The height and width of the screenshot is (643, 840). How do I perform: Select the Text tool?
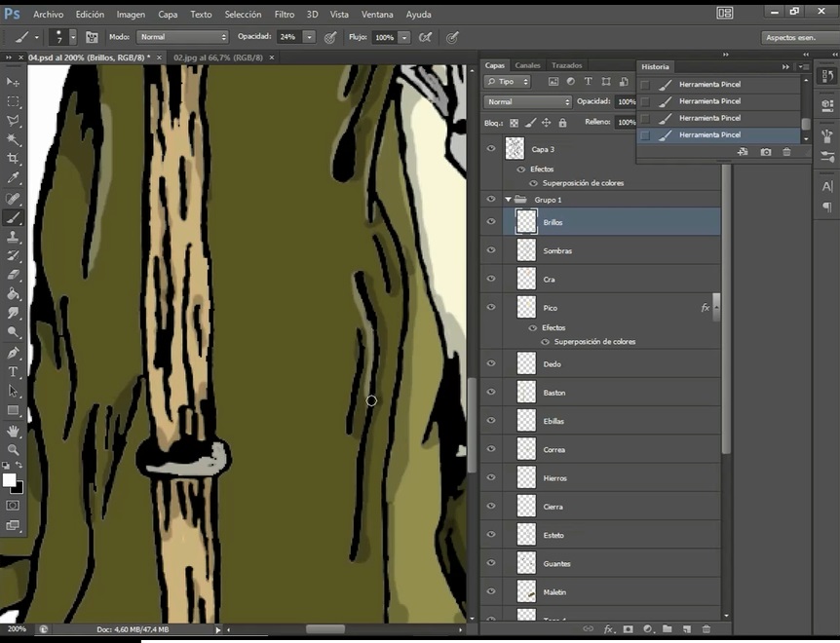pyautogui.click(x=14, y=371)
